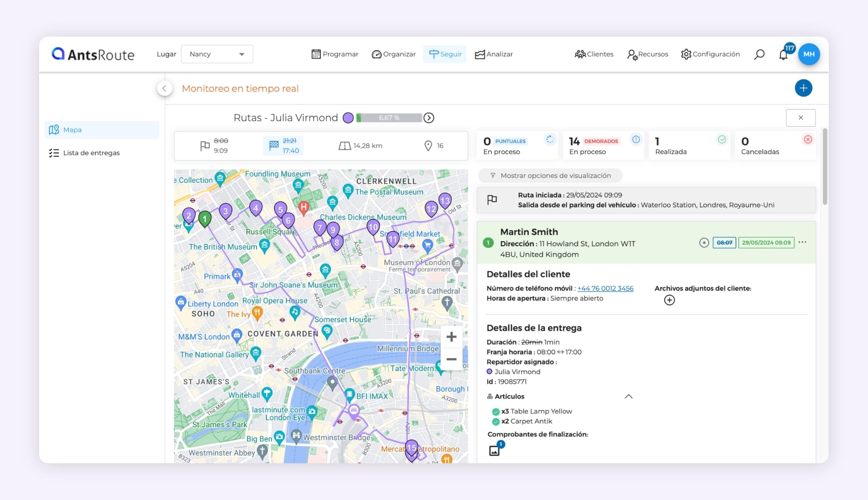868x500 pixels.
Task: Click the customer phone number link
Action: [x=605, y=288]
